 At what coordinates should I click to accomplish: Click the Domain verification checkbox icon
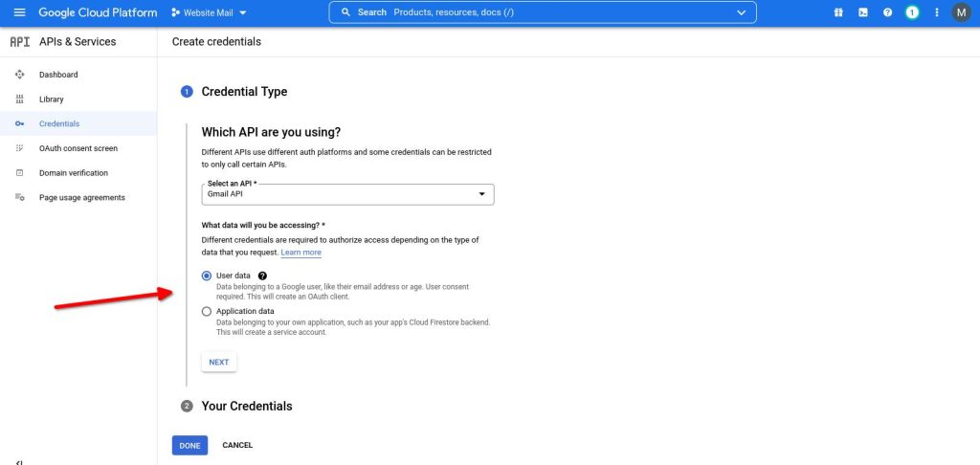19,172
